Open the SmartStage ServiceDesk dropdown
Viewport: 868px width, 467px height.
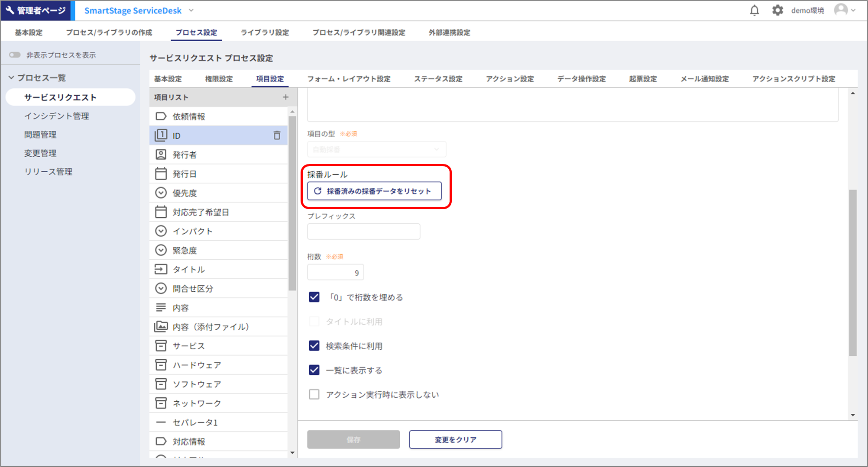pos(191,10)
